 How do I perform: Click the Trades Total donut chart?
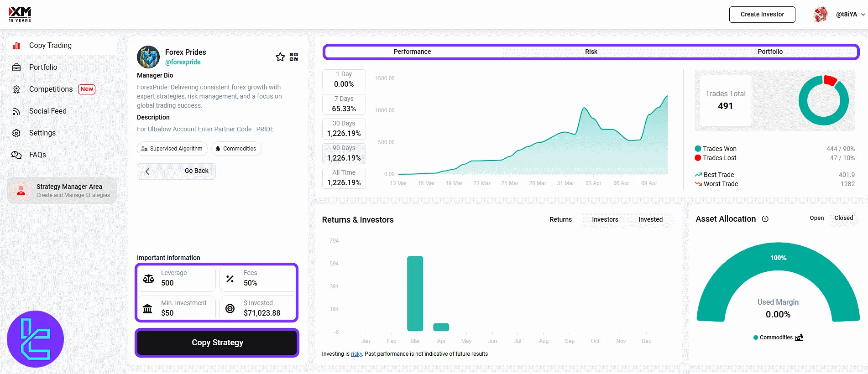(x=824, y=100)
